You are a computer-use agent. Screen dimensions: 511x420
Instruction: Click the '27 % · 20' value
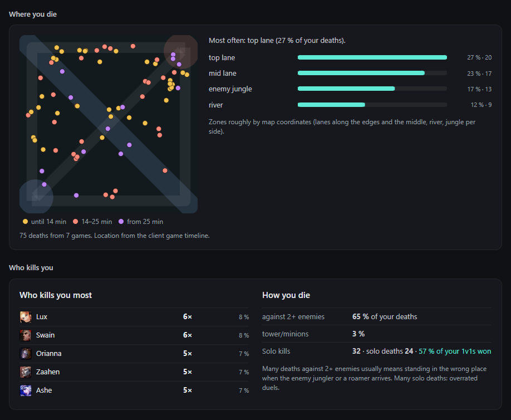click(479, 57)
